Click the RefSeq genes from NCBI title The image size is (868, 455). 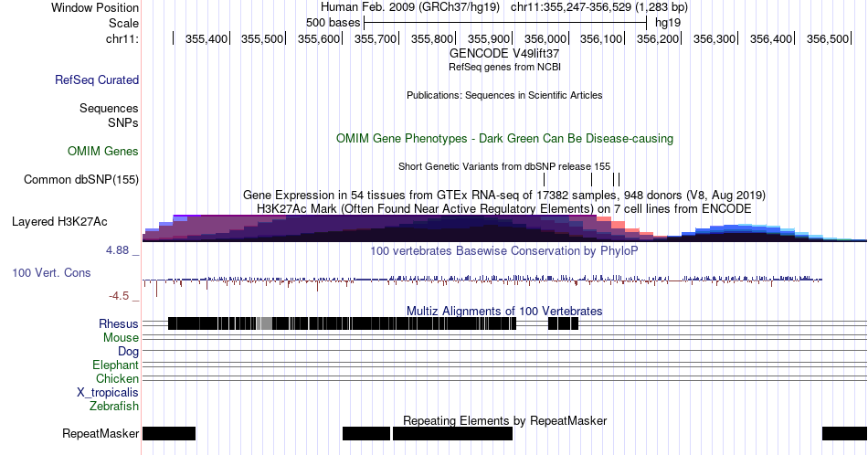click(504, 67)
